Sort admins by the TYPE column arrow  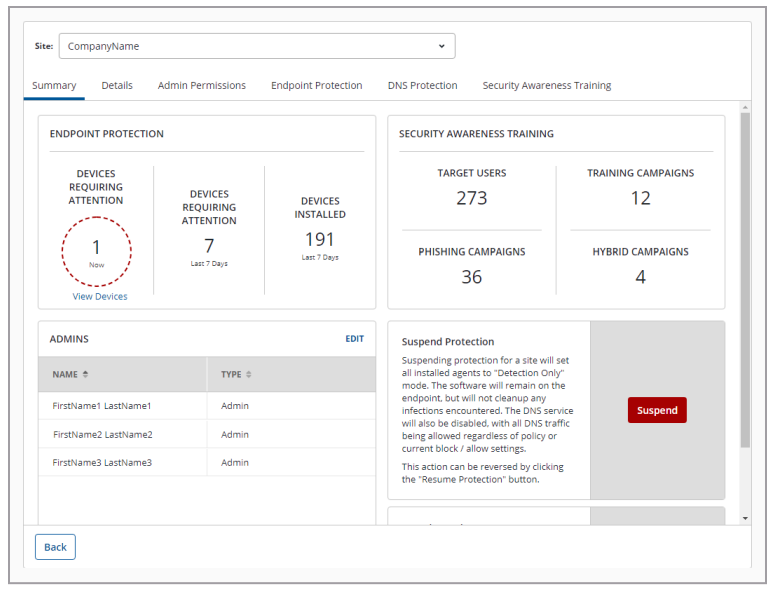click(x=249, y=374)
